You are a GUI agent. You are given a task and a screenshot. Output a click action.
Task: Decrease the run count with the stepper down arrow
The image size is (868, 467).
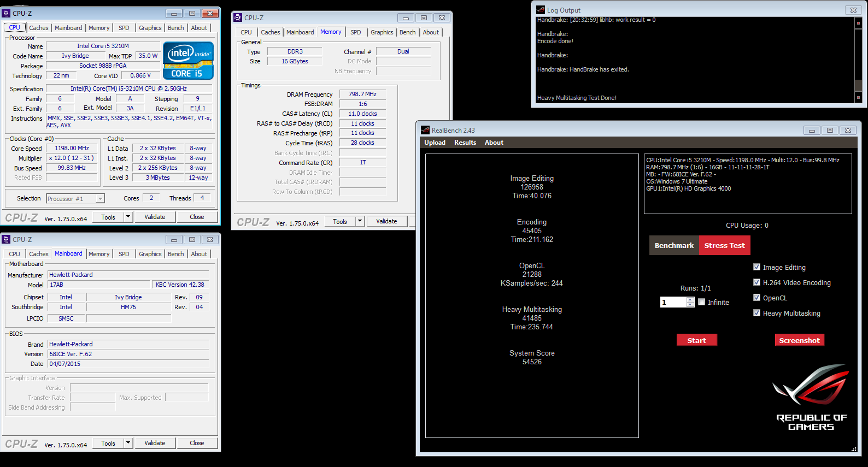tap(690, 305)
